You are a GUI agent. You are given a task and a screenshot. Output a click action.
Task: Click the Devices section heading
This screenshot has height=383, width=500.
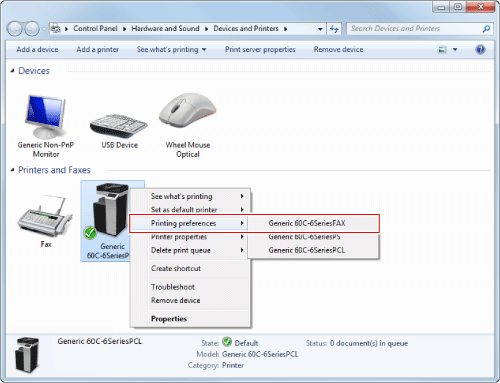[34, 71]
